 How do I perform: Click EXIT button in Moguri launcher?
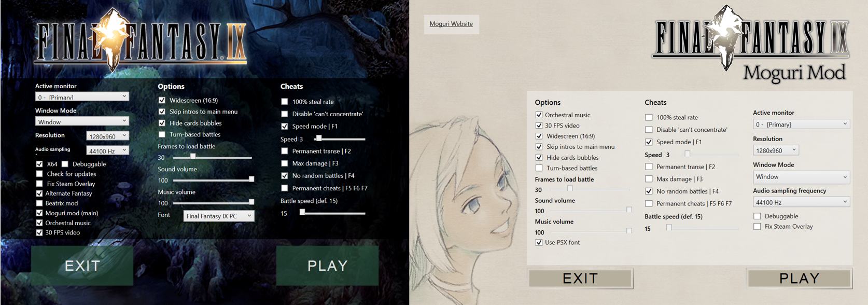pos(580,279)
